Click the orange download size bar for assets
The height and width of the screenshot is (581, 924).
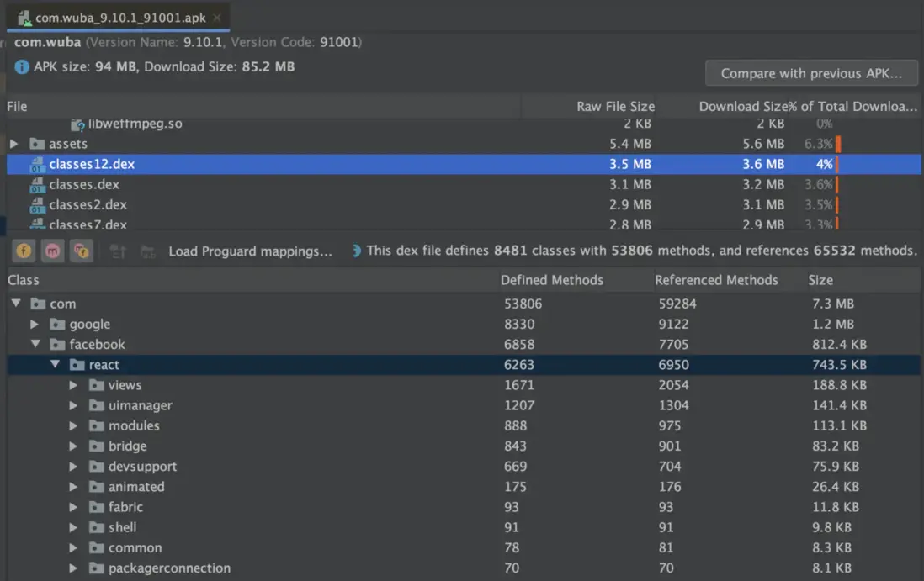[838, 144]
